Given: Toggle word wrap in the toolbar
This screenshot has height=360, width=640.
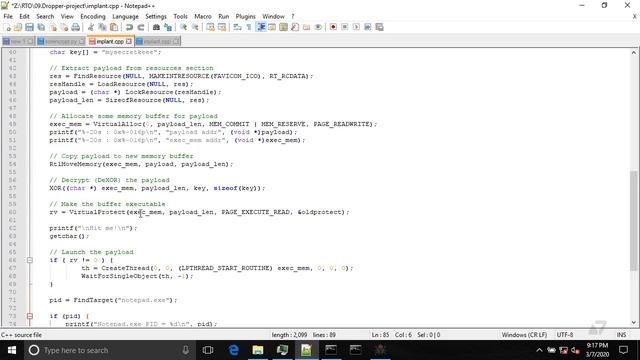Looking at the screenshot, I should [x=237, y=27].
